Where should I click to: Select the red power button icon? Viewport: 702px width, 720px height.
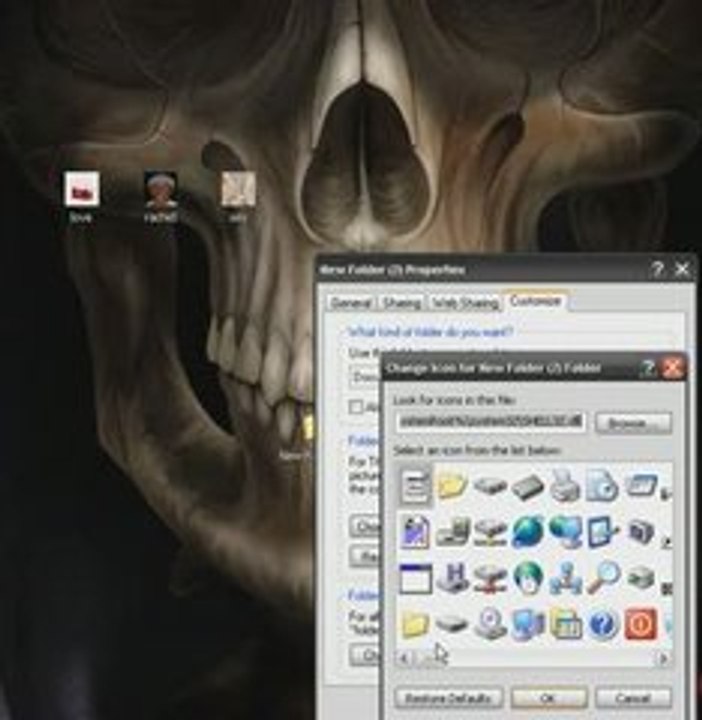(x=641, y=624)
